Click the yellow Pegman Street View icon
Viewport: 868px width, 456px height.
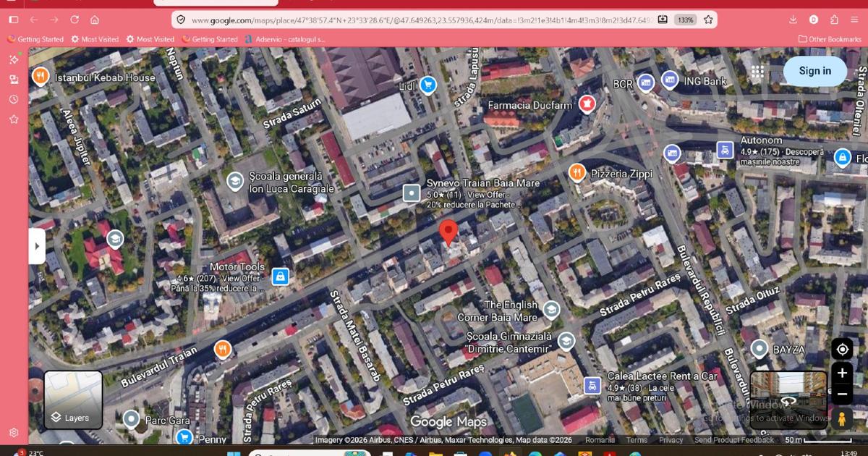coord(842,418)
